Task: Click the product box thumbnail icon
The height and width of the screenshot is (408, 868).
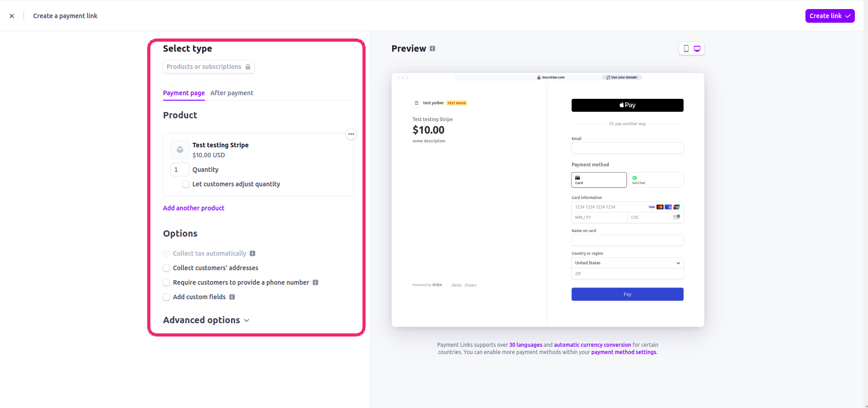Action: click(x=180, y=150)
